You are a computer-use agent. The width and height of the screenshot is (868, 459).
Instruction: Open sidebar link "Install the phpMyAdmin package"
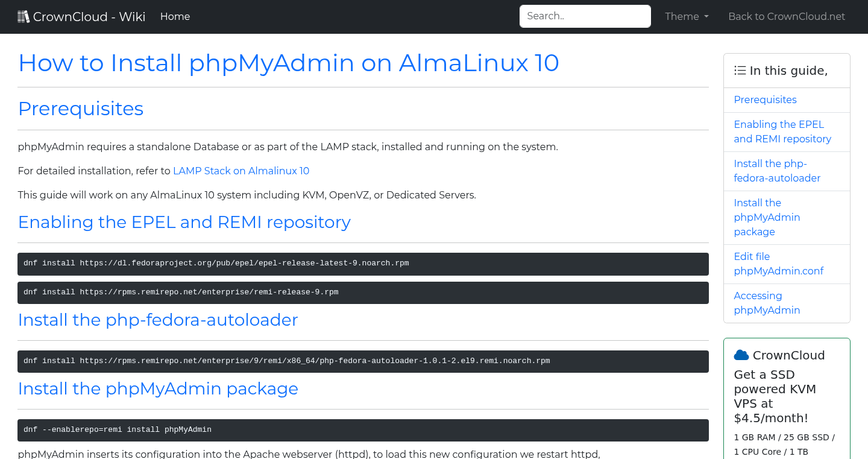coord(767,217)
